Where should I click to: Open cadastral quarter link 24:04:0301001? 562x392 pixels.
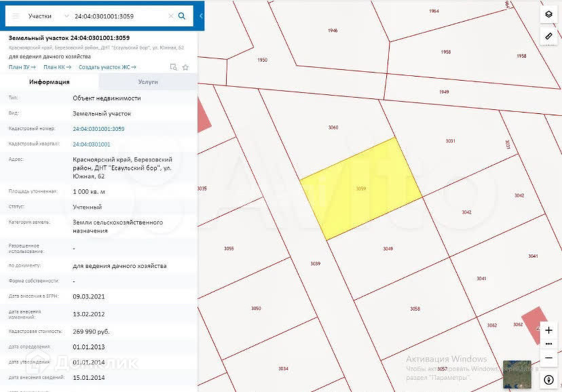(x=92, y=144)
